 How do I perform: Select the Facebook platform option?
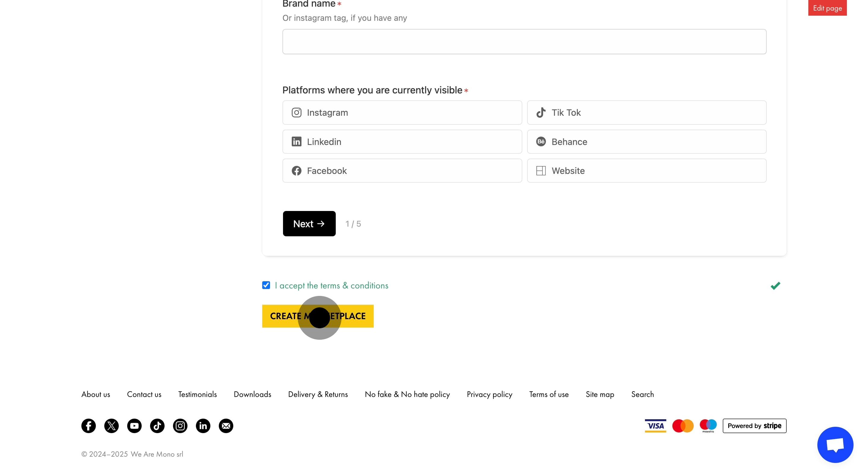pos(402,171)
